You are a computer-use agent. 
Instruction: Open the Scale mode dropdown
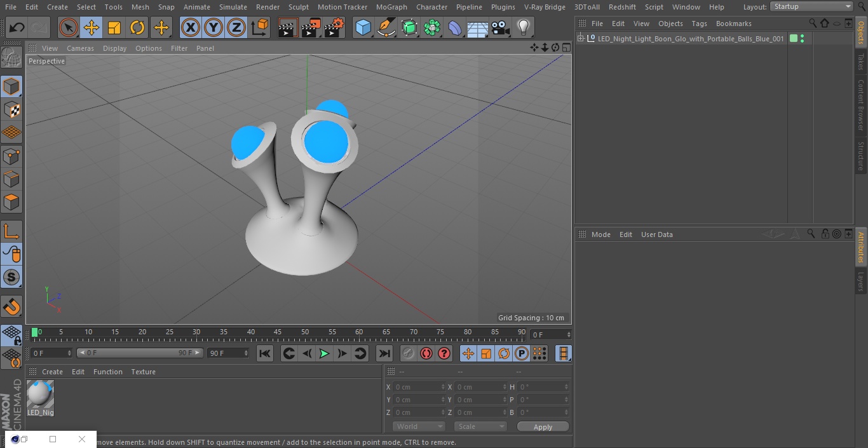(x=480, y=427)
